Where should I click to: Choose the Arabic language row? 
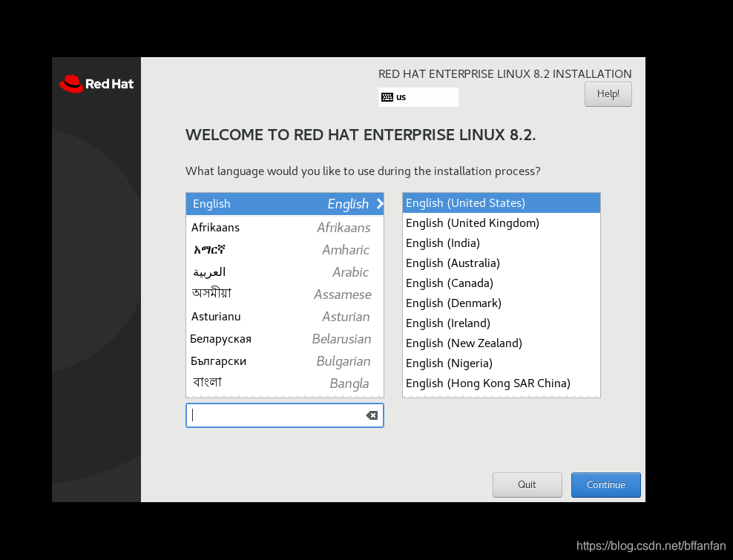click(285, 272)
